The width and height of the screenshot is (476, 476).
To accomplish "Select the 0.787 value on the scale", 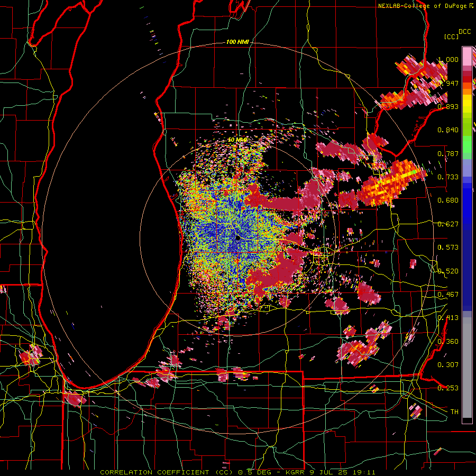I will [x=448, y=153].
